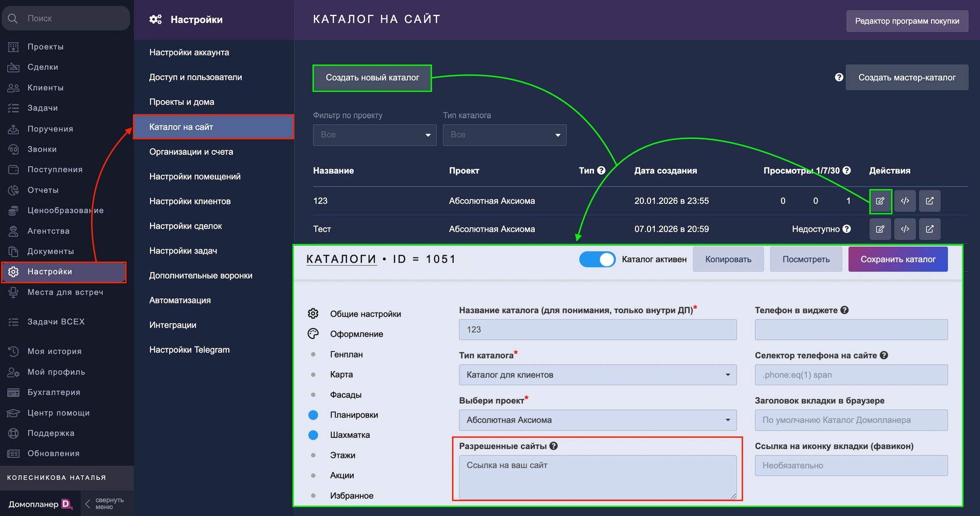Open the Фильтр по проекту dropdown
This screenshot has height=516, width=980.
click(x=374, y=135)
